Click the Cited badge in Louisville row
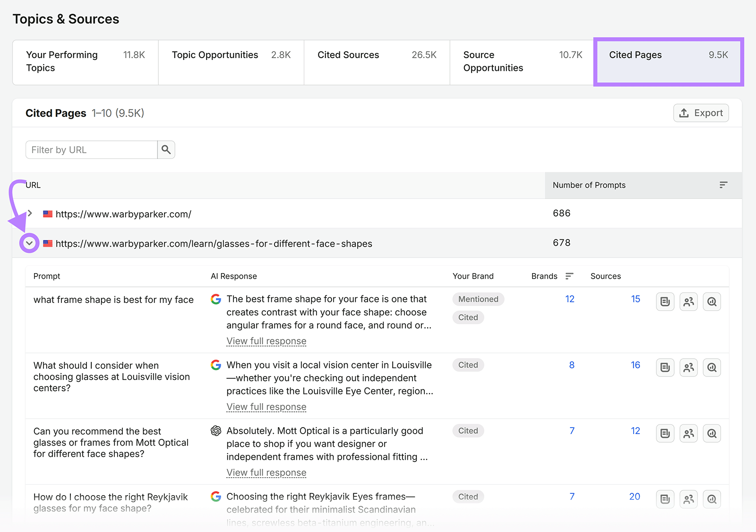Screen dimensions: 756x532 point(468,365)
